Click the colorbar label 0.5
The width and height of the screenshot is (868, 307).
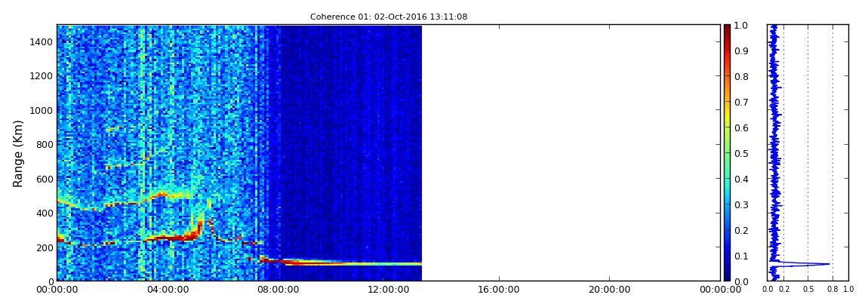click(740, 153)
